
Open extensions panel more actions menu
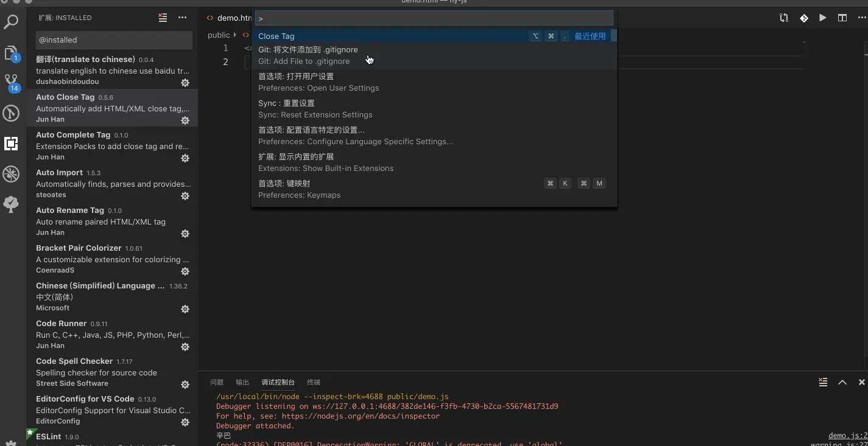182,18
